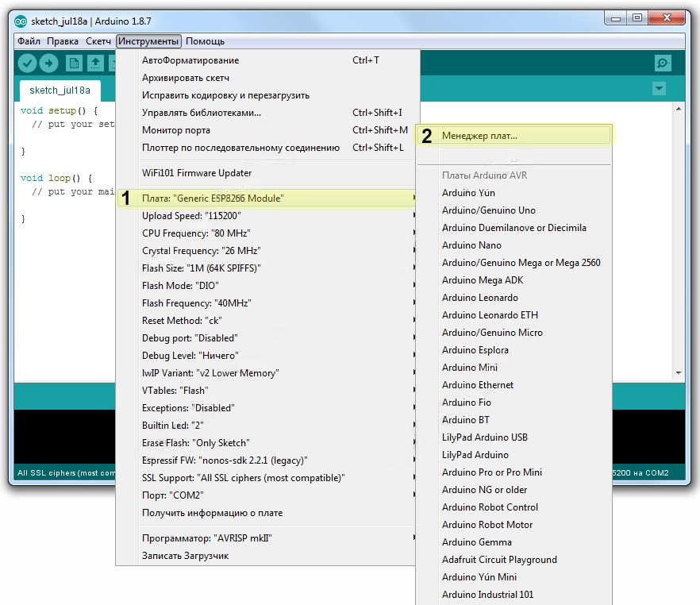Click the Verify checkmark toolbar icon

pyautogui.click(x=28, y=64)
